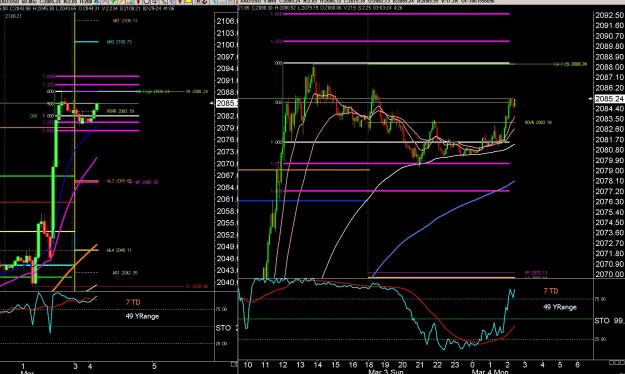Viewport: 625px width, 374px height.
Task: Click date label 5 on left chart time axis
Action: click(x=154, y=366)
